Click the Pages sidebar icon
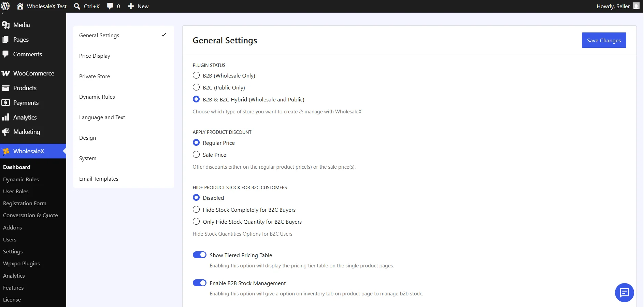 (5, 40)
